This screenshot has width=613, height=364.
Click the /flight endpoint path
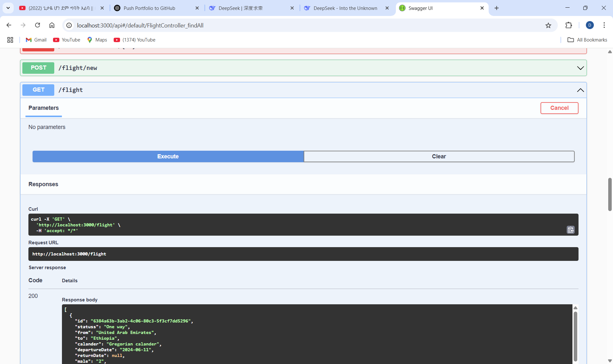(71, 90)
